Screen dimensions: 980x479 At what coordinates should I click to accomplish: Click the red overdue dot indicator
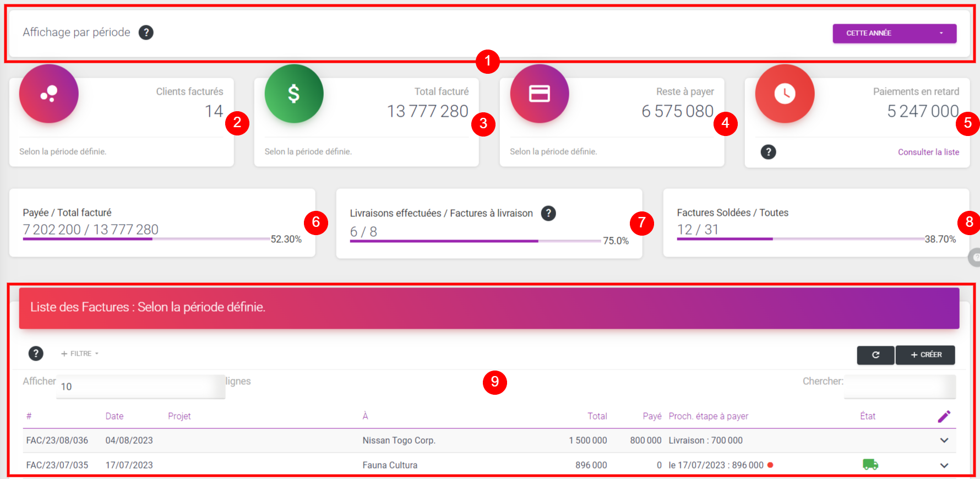(x=770, y=465)
